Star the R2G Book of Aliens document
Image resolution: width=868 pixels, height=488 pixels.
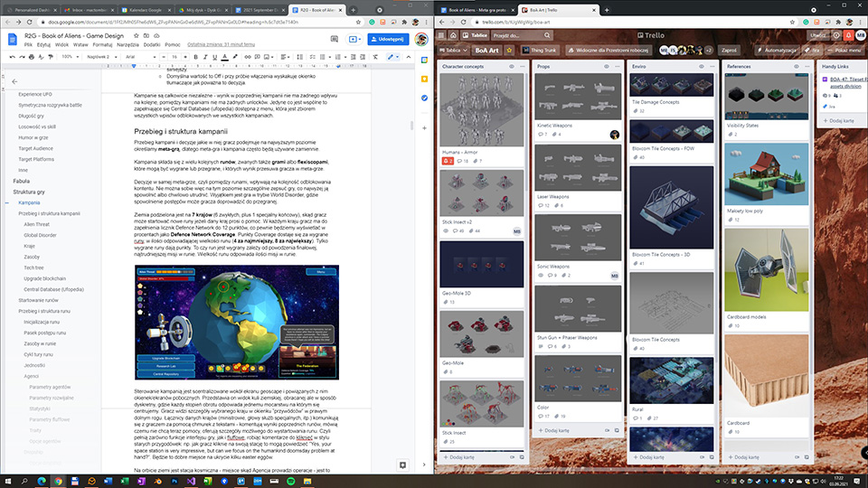[x=137, y=36]
